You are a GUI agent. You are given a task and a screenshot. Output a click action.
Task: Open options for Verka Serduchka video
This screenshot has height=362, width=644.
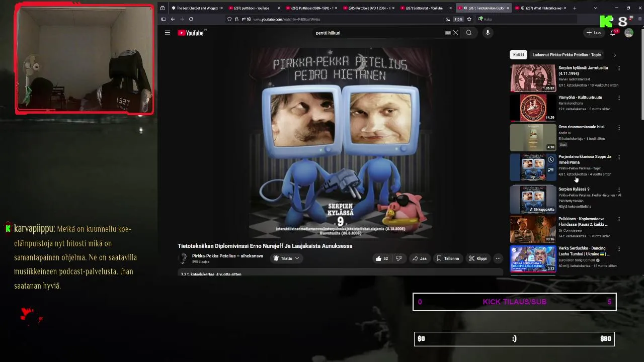point(619,248)
